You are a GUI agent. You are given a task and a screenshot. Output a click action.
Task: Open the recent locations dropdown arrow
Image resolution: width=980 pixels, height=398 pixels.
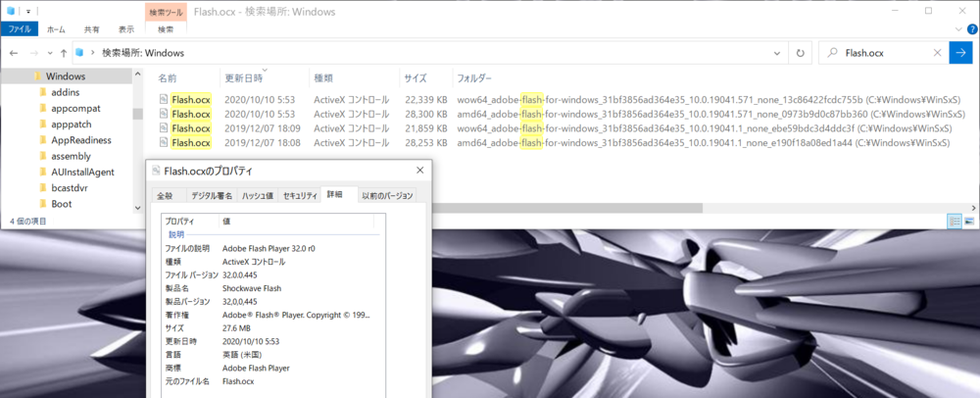(49, 54)
